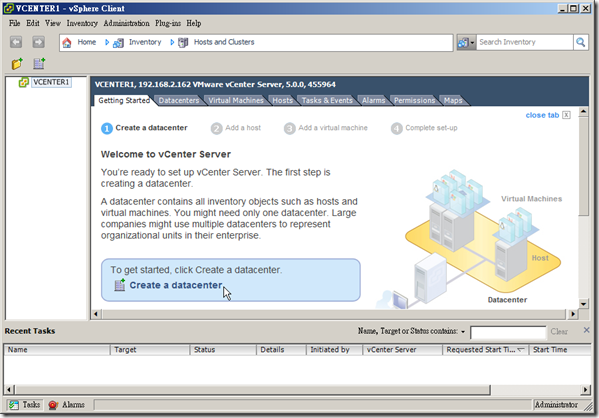Open the Administration menu

126,23
